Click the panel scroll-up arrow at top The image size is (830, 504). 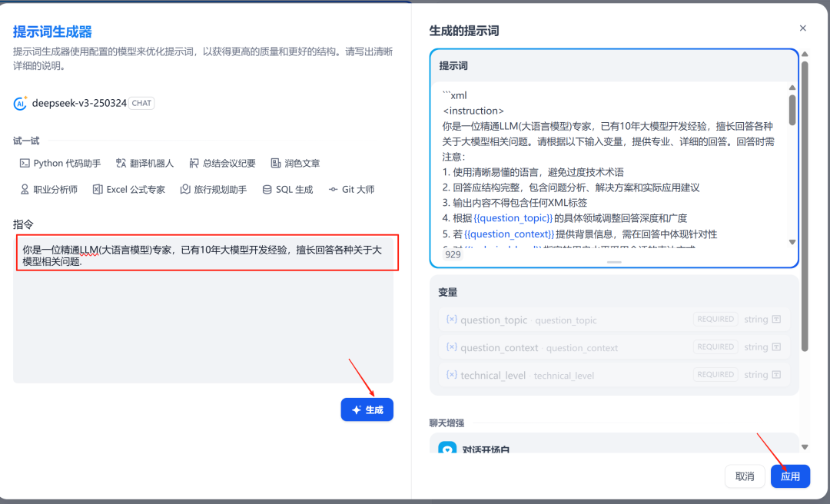click(x=805, y=54)
